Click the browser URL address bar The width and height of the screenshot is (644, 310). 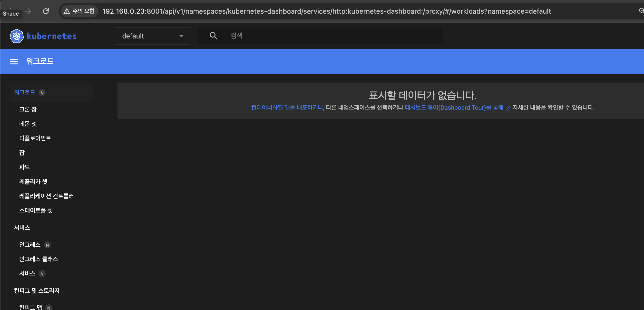pyautogui.click(x=326, y=11)
